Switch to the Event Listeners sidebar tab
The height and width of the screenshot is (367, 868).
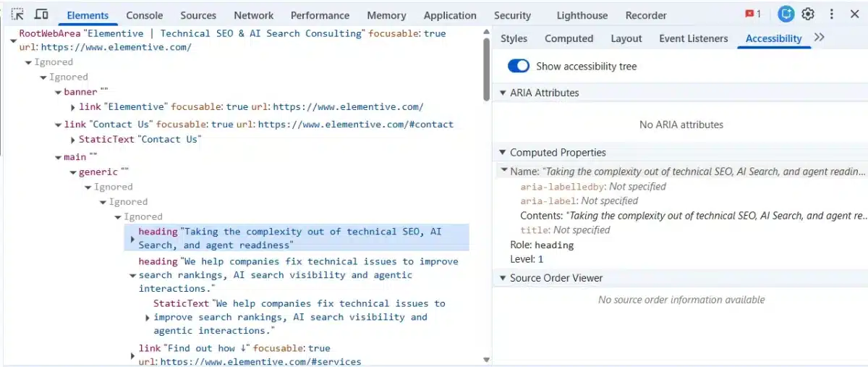point(694,38)
